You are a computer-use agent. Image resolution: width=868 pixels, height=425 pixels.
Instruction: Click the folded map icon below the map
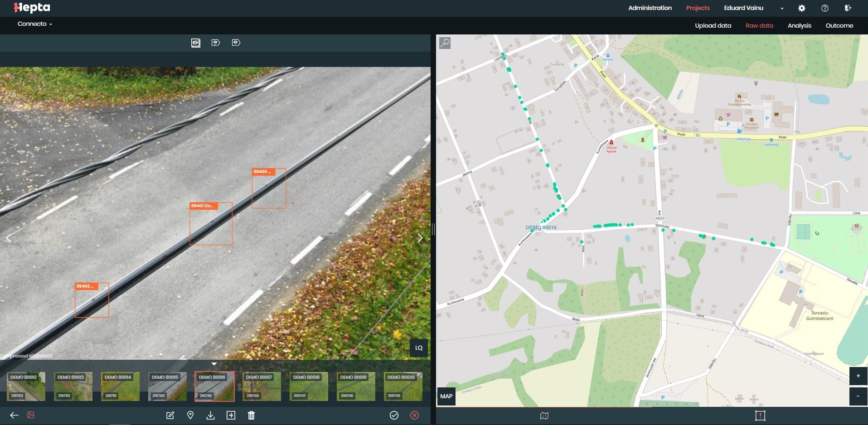[544, 416]
